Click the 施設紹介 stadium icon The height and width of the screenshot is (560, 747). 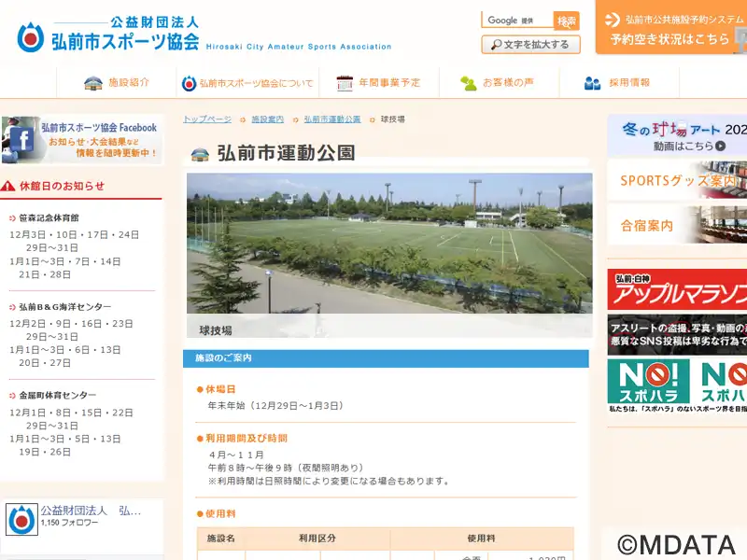93,83
